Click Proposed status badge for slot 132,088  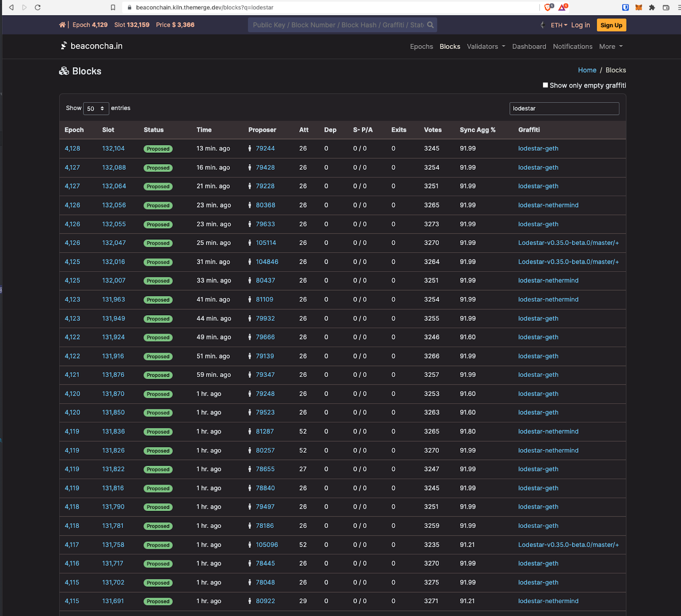pos(158,168)
